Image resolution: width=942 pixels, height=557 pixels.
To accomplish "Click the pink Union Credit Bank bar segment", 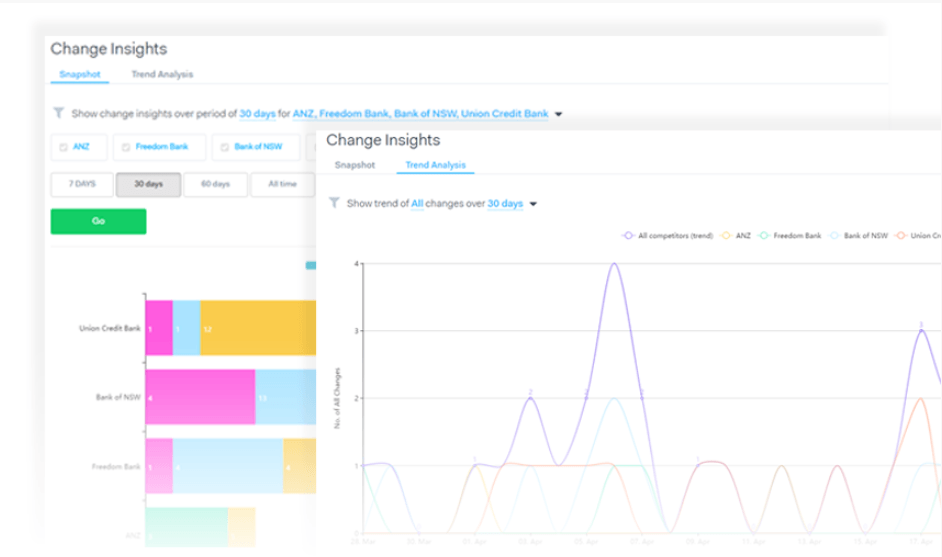I will (159, 327).
